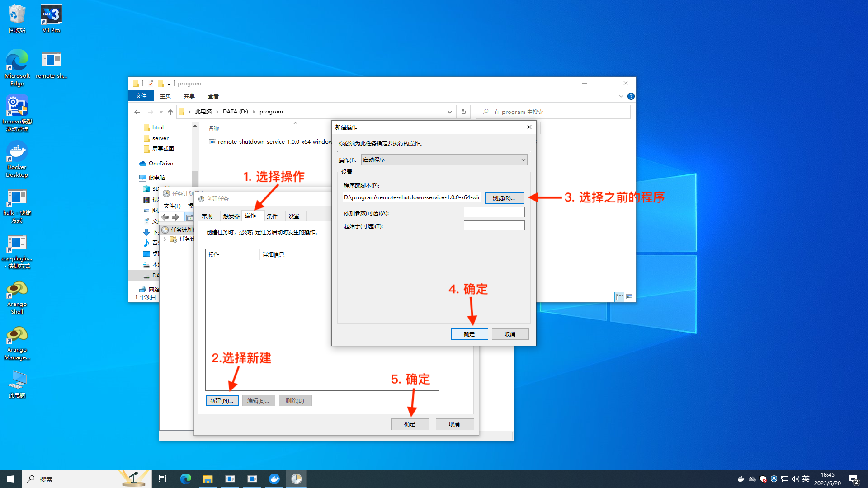Open Arango Management desktop icon
Viewport: 868px width, 488px height.
coord(17,343)
